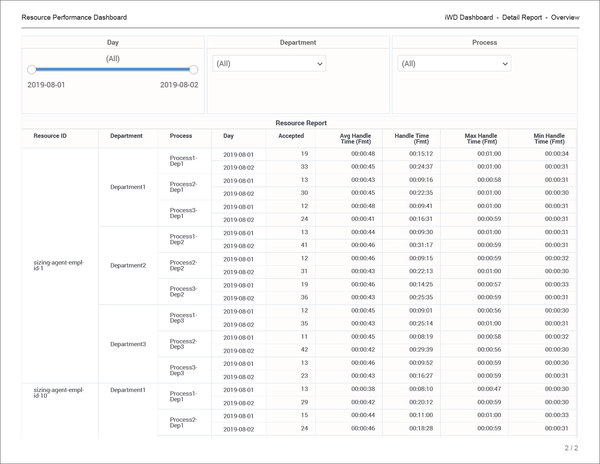Screen dimensions: 600x464
Task: Click min handle time value 00:00:34
Action: pos(557,154)
